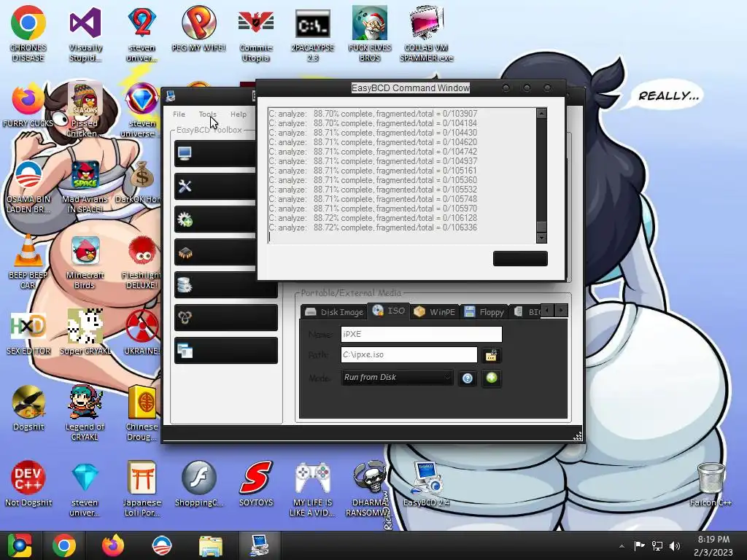Click the EasyBCD Command Window title text

tap(410, 88)
